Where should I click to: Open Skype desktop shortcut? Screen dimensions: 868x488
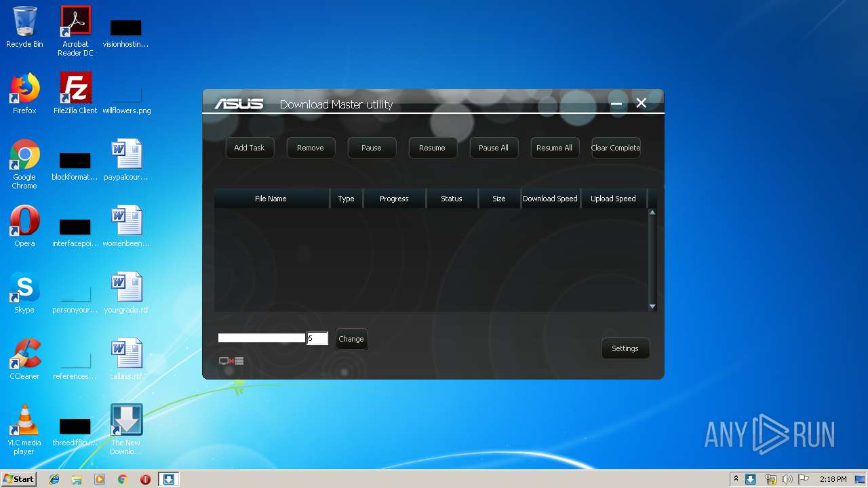point(24,292)
